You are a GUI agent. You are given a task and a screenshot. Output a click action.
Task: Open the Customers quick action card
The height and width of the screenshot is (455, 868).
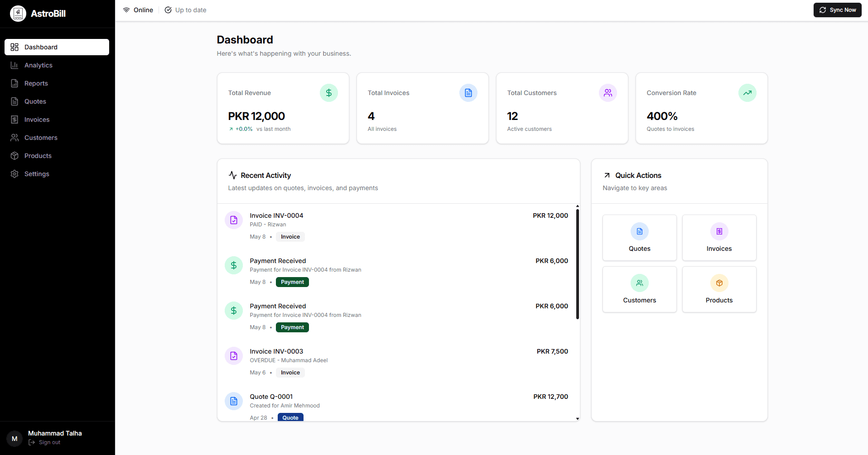click(639, 289)
